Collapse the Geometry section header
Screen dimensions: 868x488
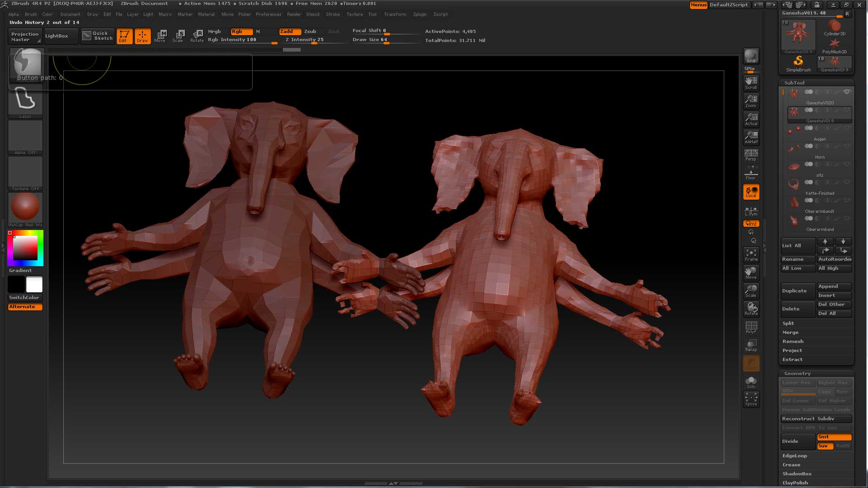pyautogui.click(x=797, y=373)
